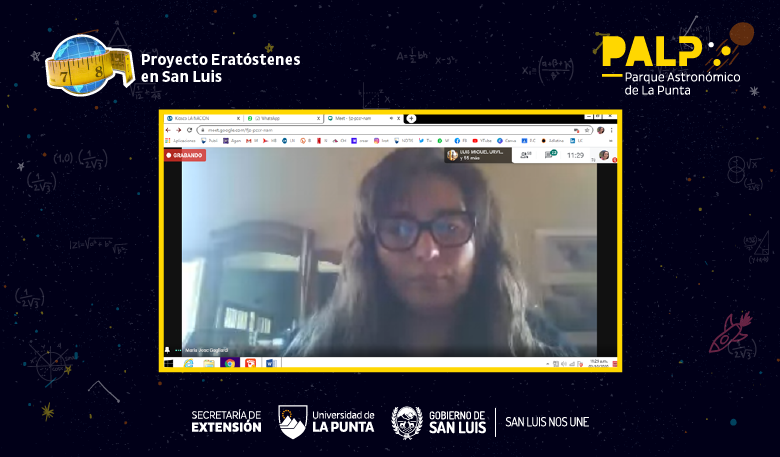Open the Chrome three-dot menu

[x=611, y=130]
